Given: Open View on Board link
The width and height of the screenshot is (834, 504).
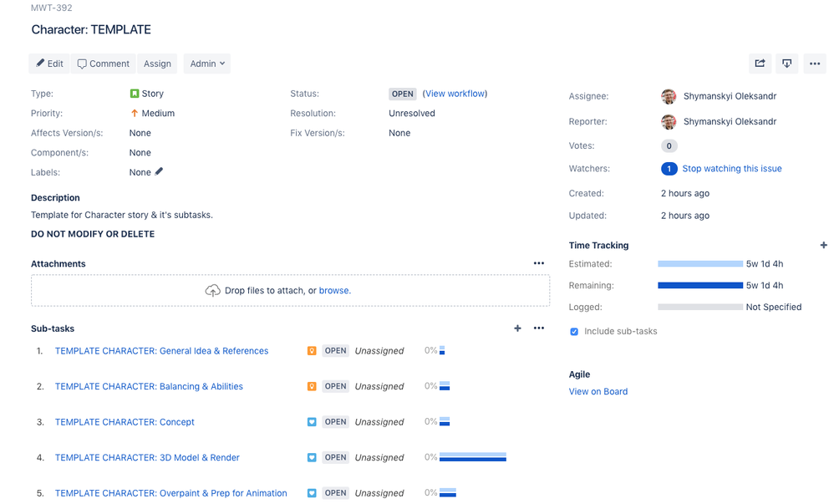Looking at the screenshot, I should click(x=598, y=391).
